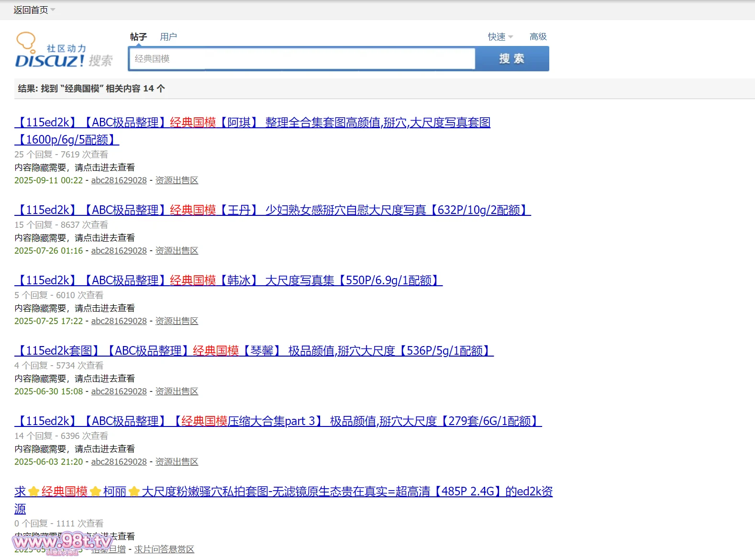
Task: Open the first result with 25 replies
Action: [252, 123]
